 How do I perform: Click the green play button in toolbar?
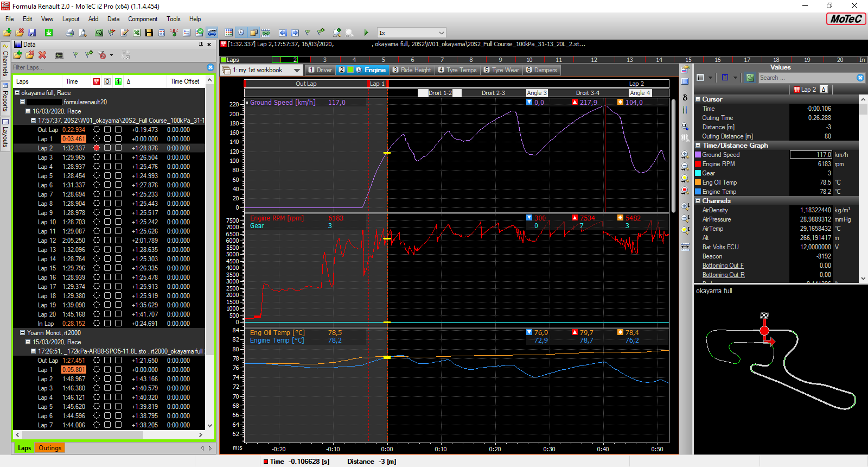point(366,33)
